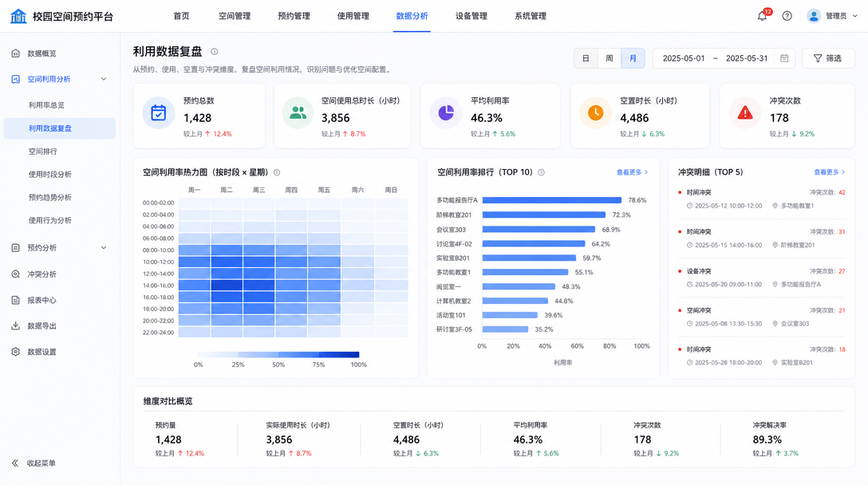
Task: Select 利用数据复盘 in sidebar
Action: pos(59,128)
